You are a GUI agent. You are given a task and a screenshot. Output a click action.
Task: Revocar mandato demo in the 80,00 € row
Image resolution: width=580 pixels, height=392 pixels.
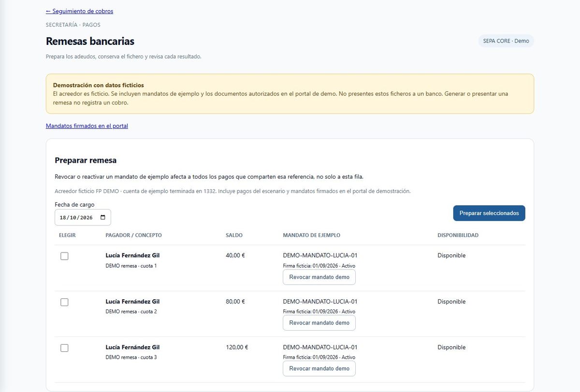coord(319,323)
